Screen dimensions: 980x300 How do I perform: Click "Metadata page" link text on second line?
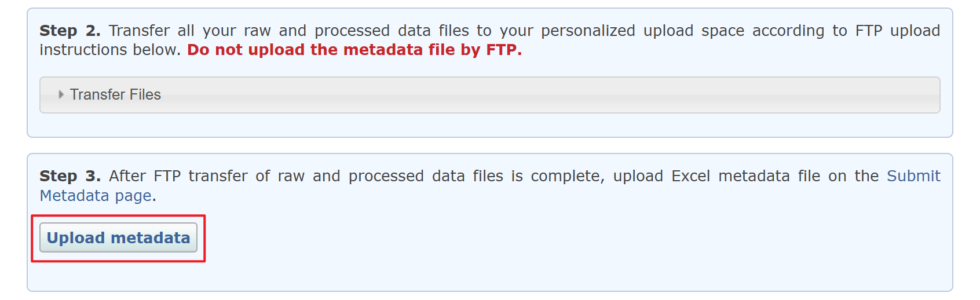point(96,196)
